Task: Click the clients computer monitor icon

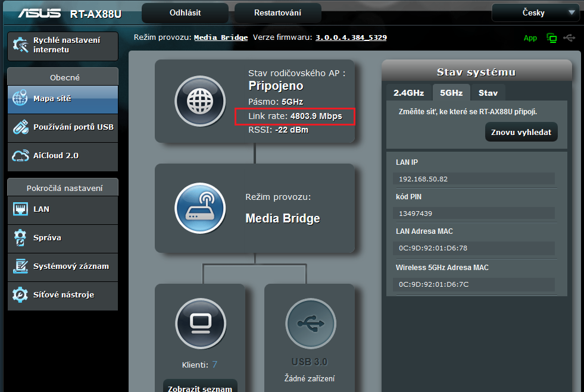Action: (200, 324)
